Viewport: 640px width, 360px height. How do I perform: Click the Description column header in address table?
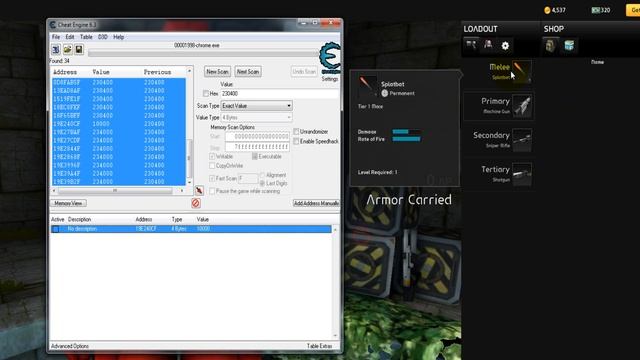(80, 220)
